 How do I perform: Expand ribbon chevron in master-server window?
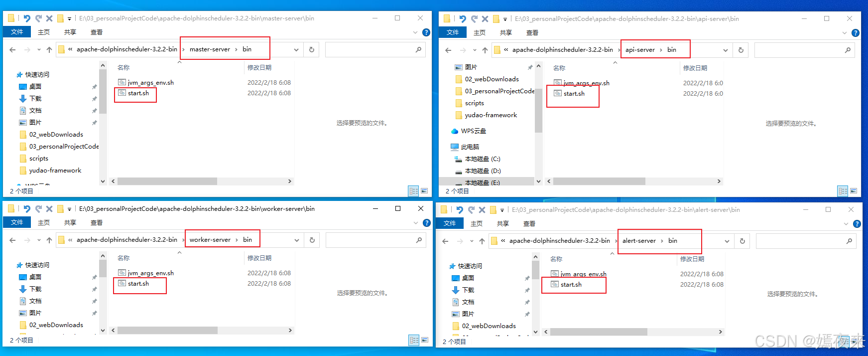pos(415,32)
